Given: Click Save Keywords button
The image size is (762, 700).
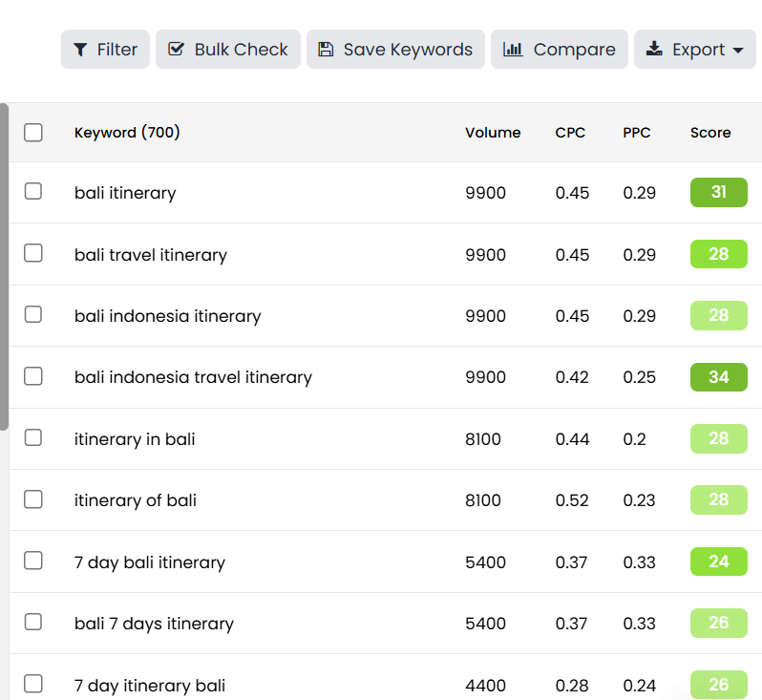Looking at the screenshot, I should pos(395,49).
